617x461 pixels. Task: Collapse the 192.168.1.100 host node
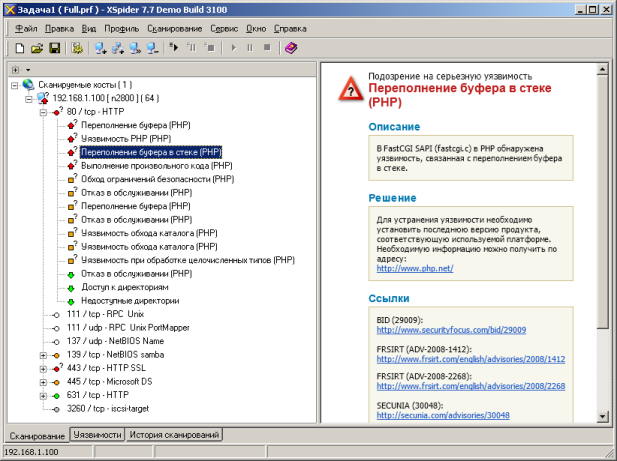coord(29,99)
